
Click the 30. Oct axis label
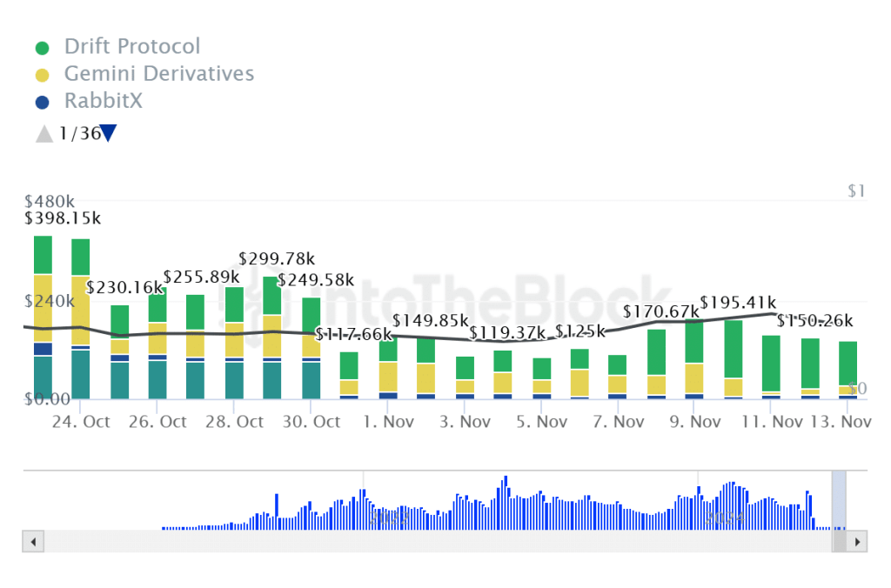[312, 422]
